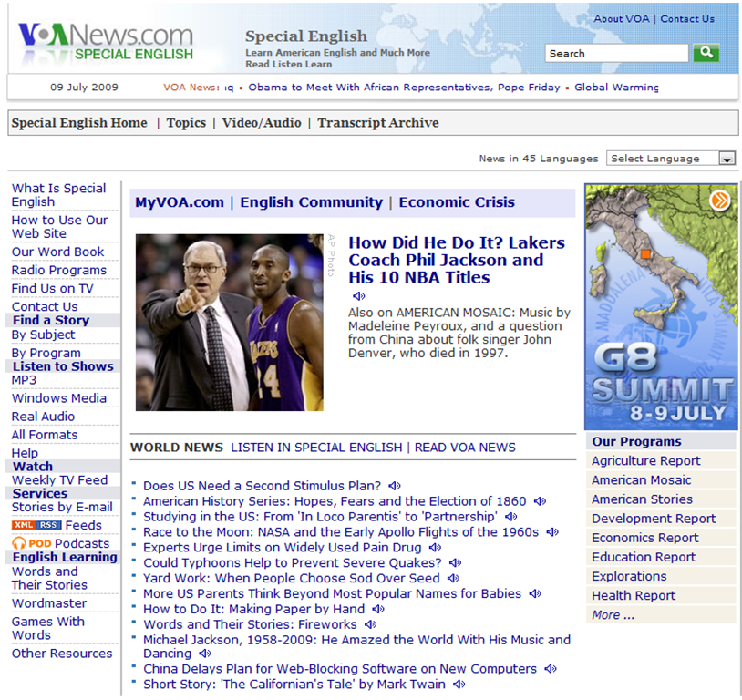Click the Search text field

coord(616,53)
